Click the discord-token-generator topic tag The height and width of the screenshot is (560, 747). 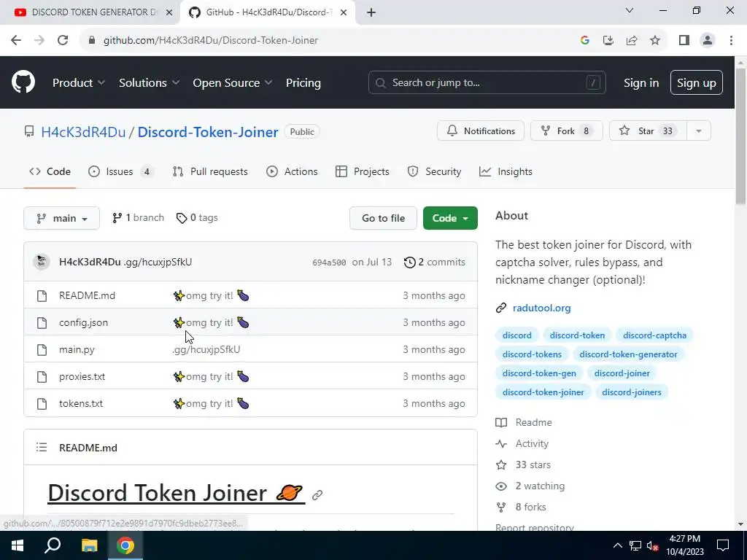(628, 354)
